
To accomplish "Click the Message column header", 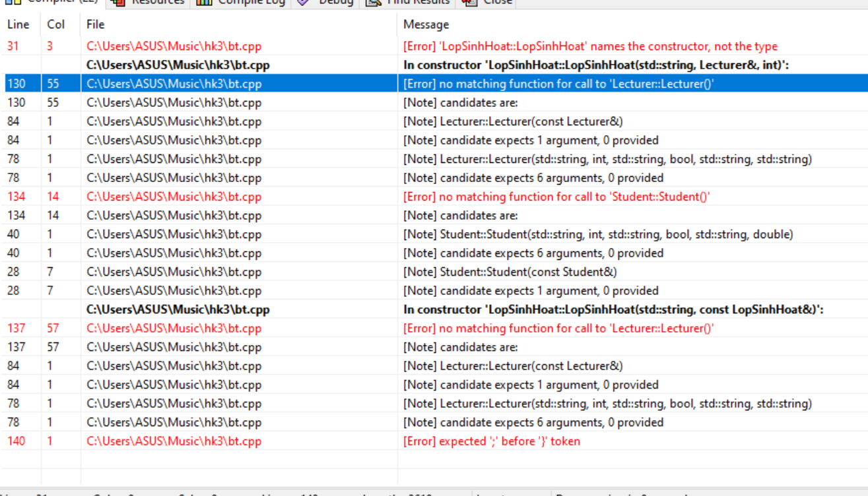I will 426,24.
